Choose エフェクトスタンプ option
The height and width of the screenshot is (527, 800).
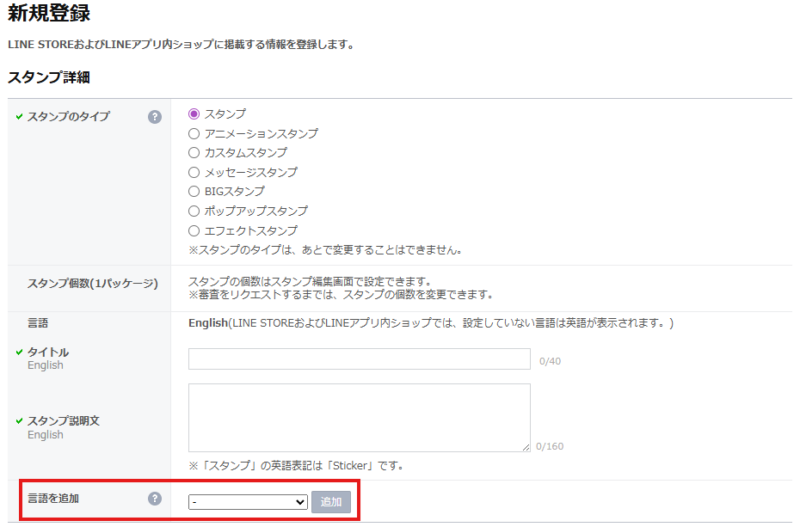coord(194,230)
